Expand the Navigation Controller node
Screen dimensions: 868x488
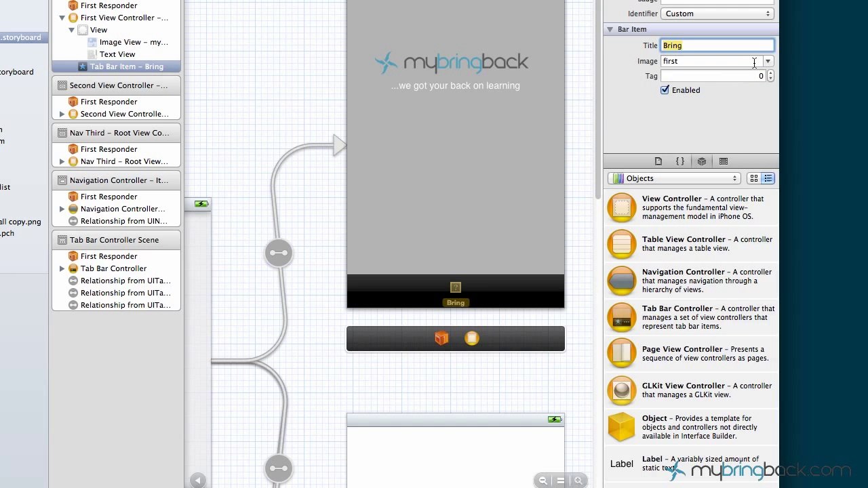coord(62,209)
